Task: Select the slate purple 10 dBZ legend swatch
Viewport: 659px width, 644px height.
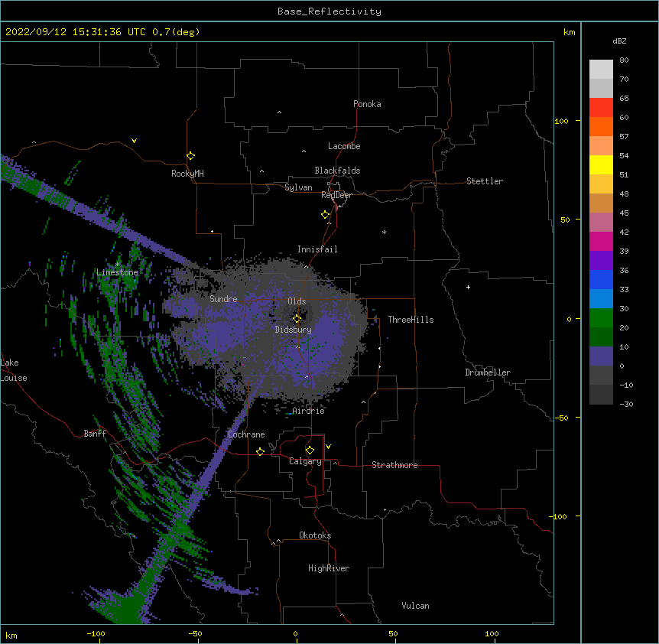Action: pos(601,356)
